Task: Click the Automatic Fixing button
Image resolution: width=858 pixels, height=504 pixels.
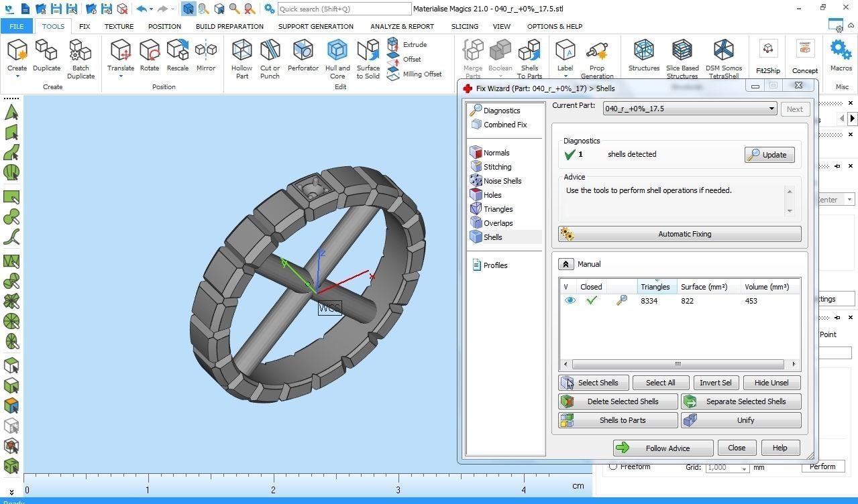Action: click(x=680, y=234)
